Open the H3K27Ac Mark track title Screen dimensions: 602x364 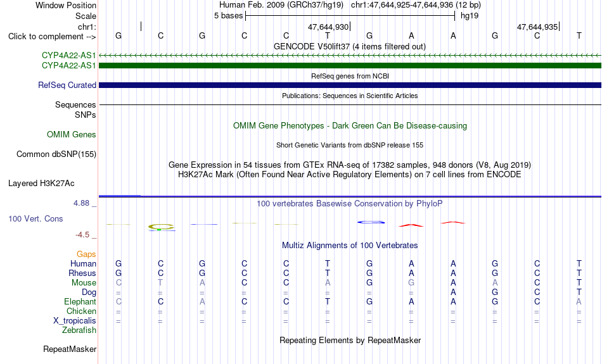(x=350, y=175)
